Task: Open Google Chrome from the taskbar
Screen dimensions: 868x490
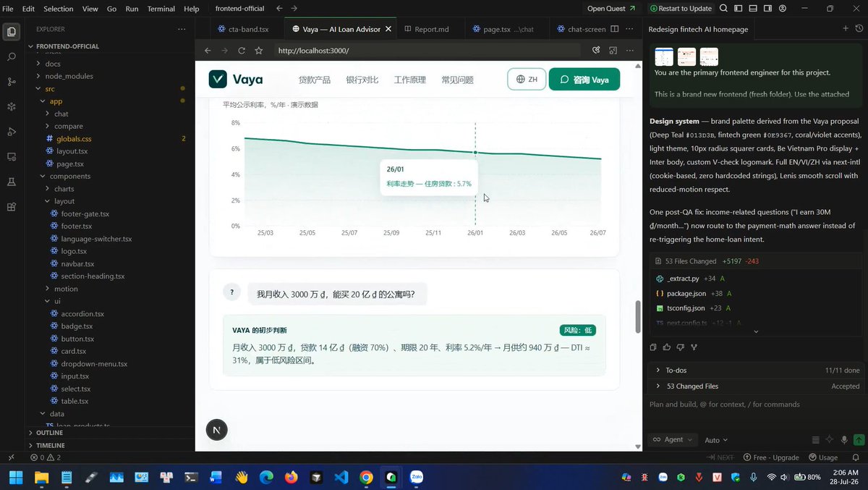Action: 366,478
